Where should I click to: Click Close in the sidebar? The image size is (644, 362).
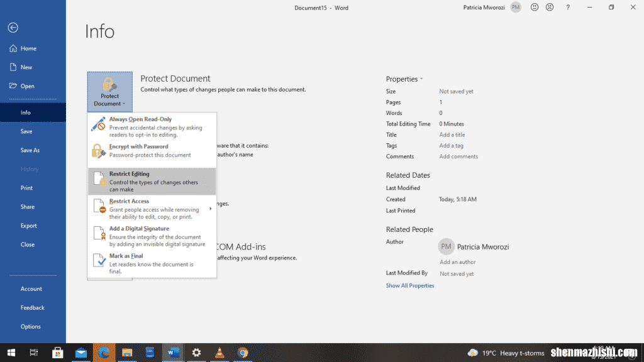[x=33, y=244]
